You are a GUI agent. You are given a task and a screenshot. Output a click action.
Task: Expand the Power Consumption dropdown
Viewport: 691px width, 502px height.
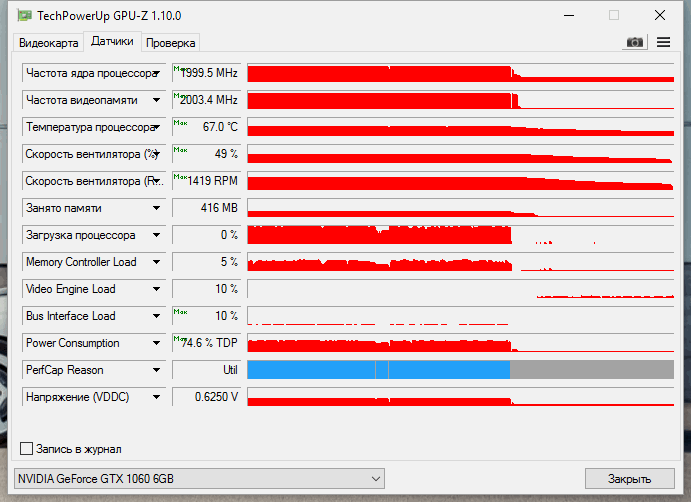coord(156,343)
